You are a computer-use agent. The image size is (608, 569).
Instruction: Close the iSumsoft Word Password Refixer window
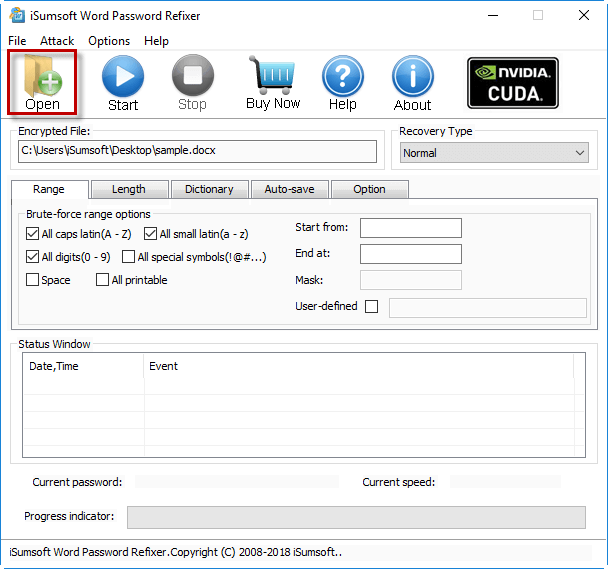coord(584,16)
